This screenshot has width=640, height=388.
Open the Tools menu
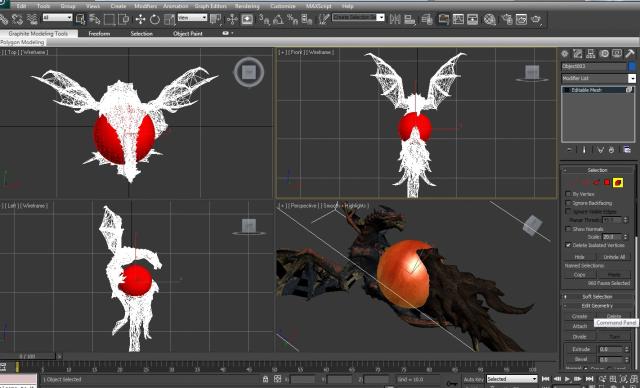(43, 6)
